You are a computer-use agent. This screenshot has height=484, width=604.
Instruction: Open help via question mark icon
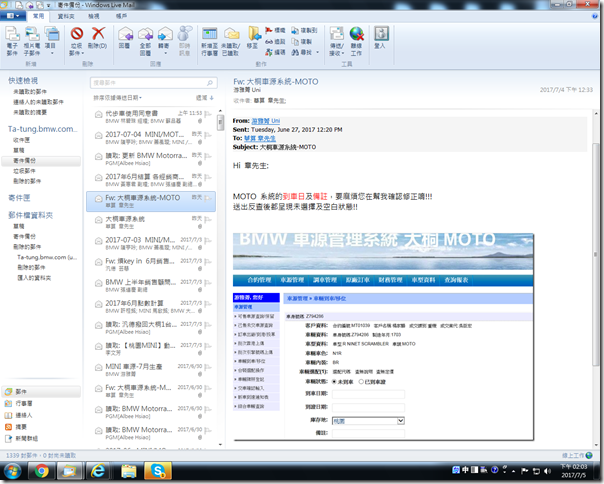[595, 16]
